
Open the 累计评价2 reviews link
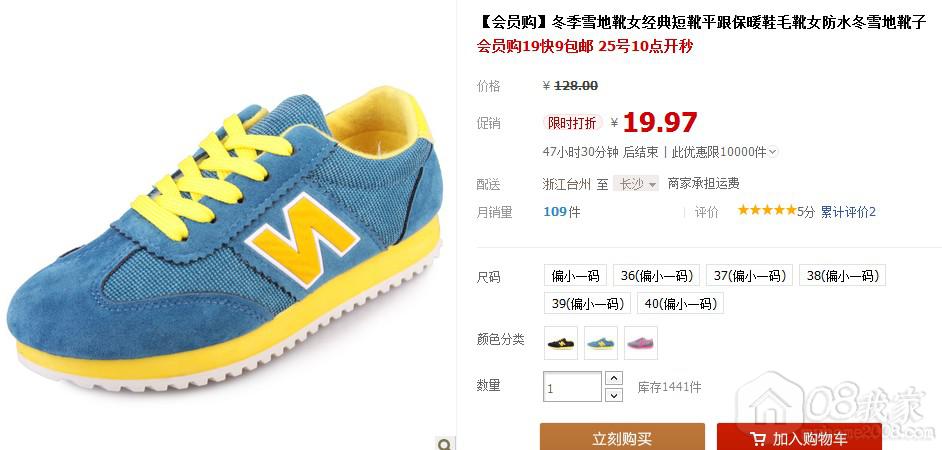click(x=848, y=211)
